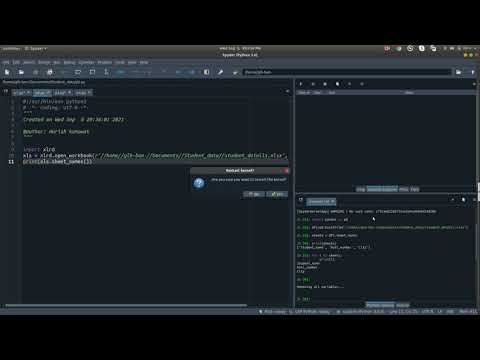Open the Variable explorer options menu
Viewport: 480px width, 360px height.
pos(474,84)
